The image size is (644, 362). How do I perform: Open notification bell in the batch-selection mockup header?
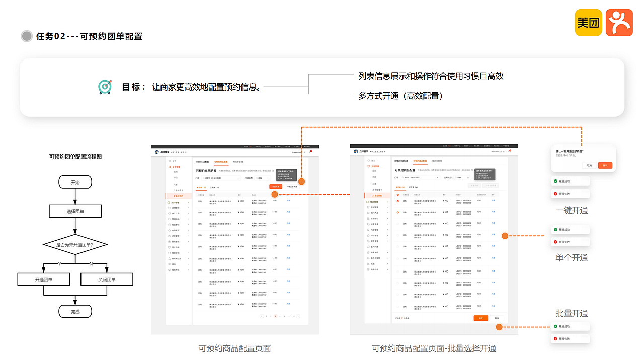click(x=509, y=151)
